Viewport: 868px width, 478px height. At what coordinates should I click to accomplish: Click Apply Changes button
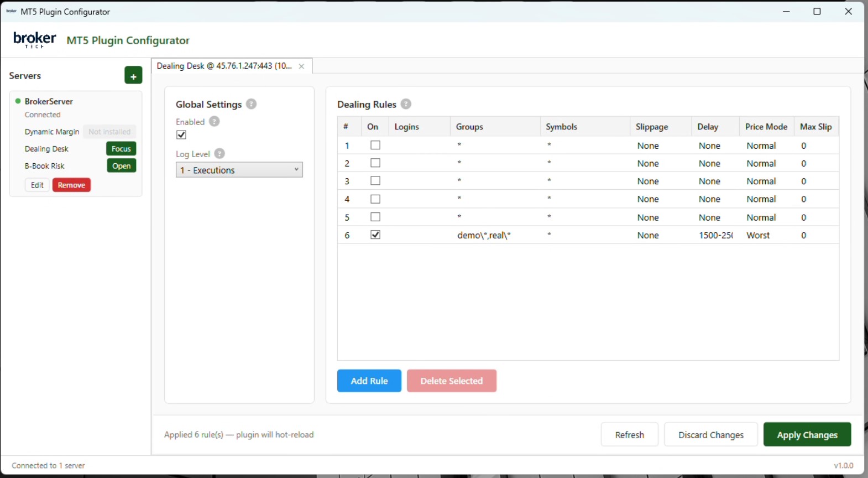807,435
